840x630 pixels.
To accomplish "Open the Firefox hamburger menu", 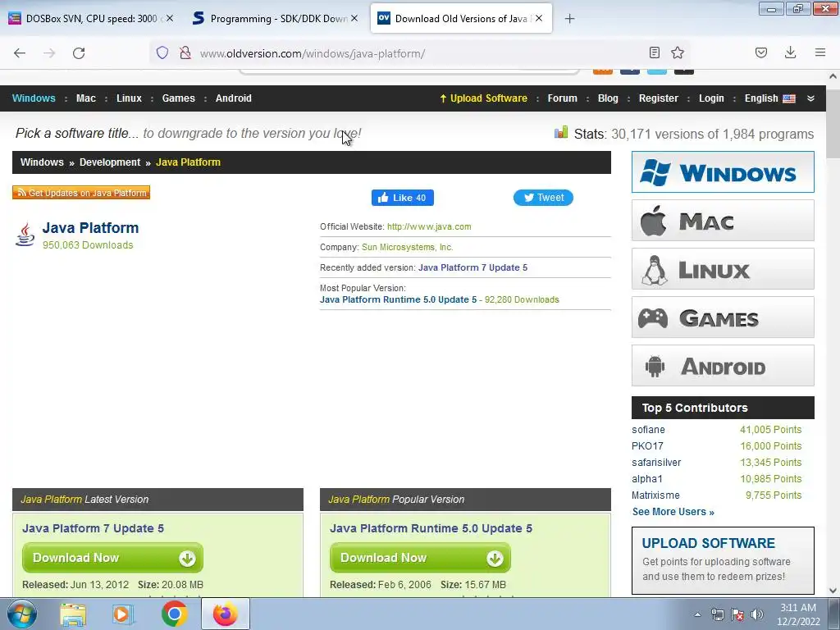I will (x=820, y=52).
